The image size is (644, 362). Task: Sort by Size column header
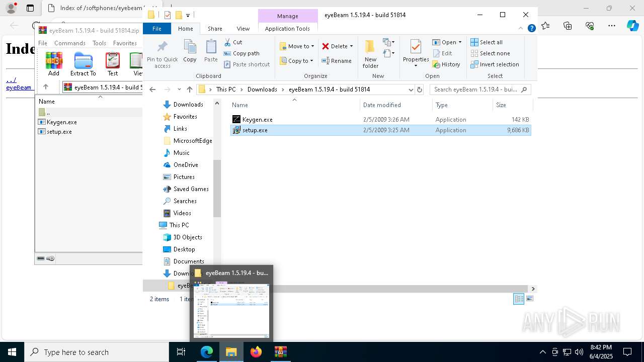coord(512,105)
